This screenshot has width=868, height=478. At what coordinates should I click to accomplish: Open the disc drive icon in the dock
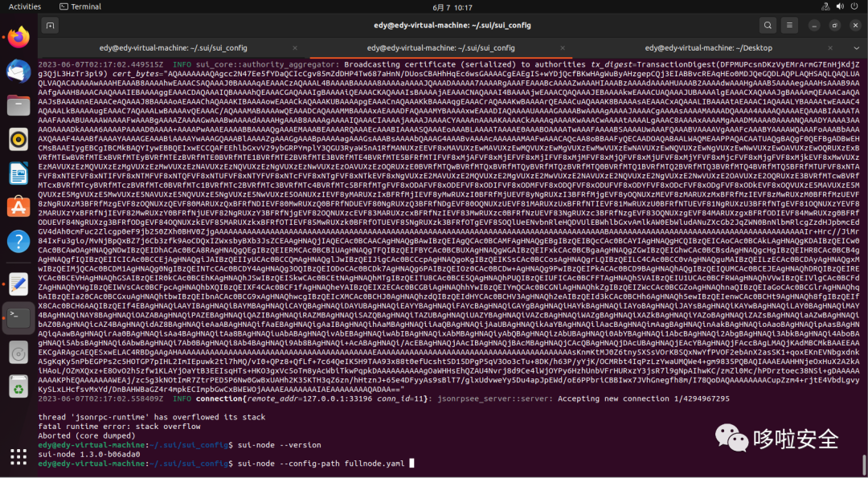point(18,353)
